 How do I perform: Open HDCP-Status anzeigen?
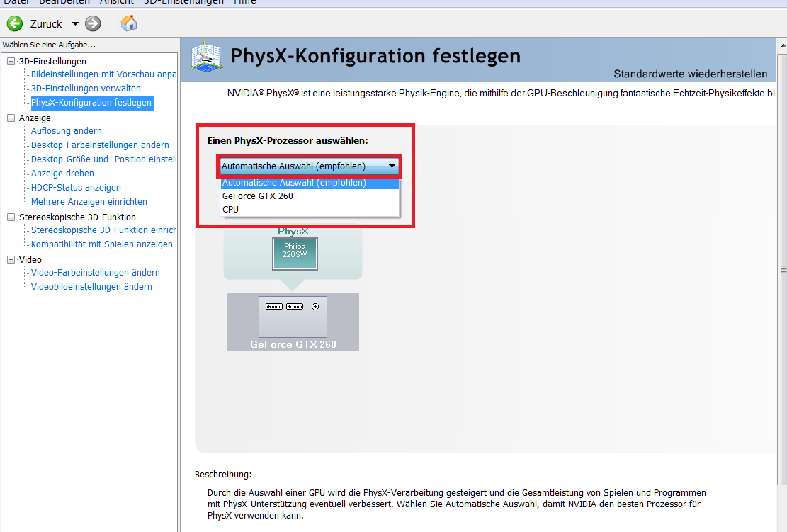[76, 187]
